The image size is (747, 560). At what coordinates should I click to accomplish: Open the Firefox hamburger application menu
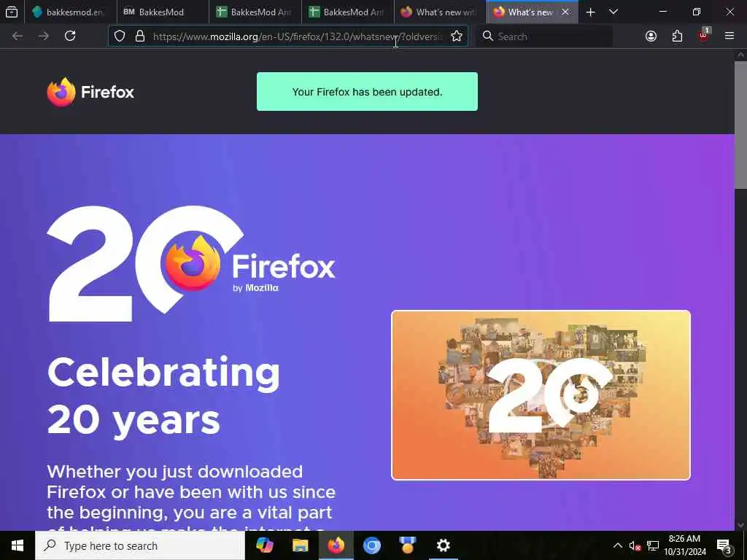(x=729, y=36)
